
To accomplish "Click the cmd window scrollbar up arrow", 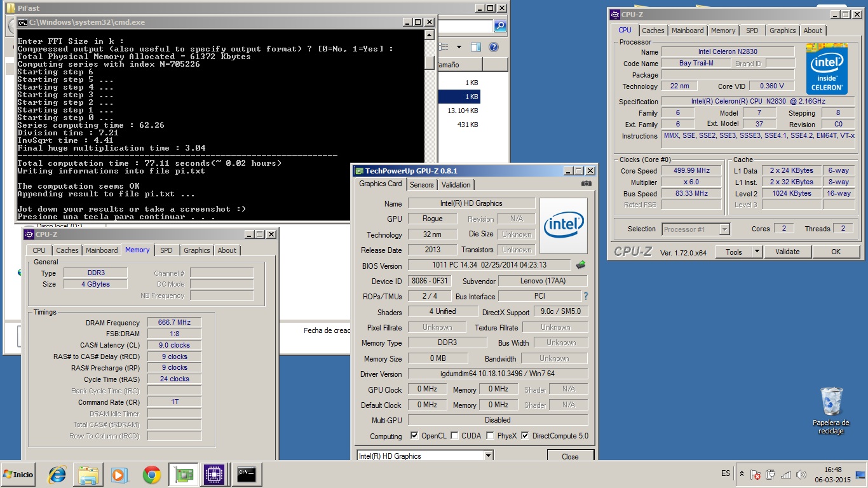I will point(430,34).
